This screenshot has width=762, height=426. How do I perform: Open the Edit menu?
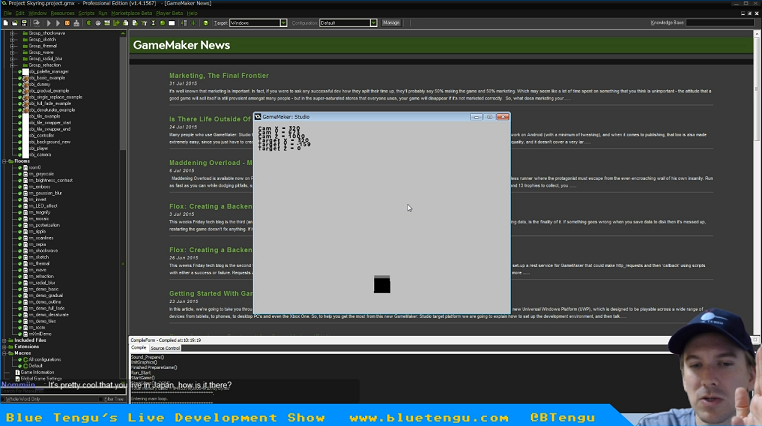tap(20, 13)
